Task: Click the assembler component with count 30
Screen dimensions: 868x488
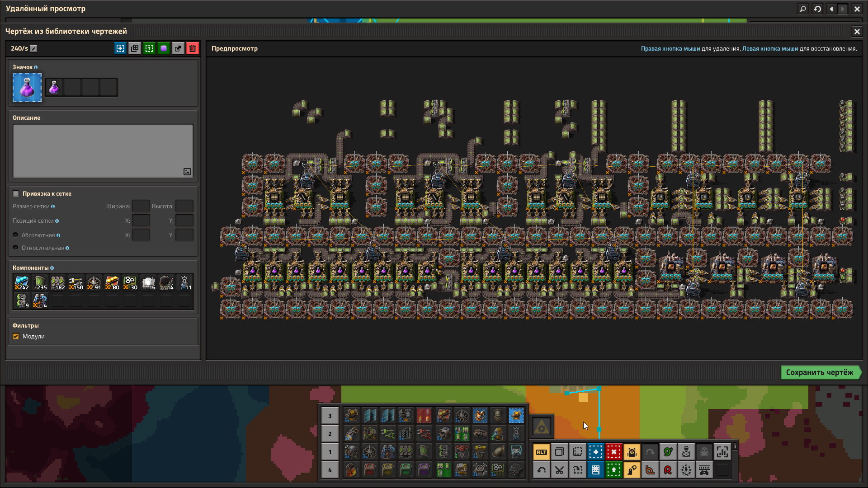Action: point(130,283)
